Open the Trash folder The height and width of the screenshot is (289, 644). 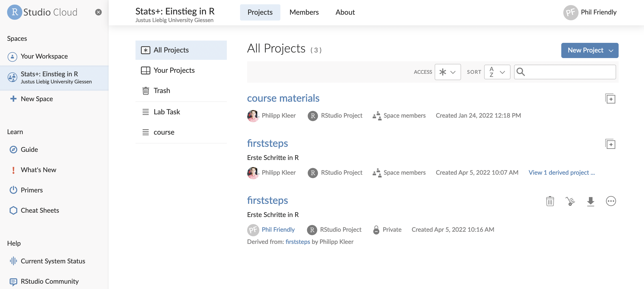click(181, 91)
